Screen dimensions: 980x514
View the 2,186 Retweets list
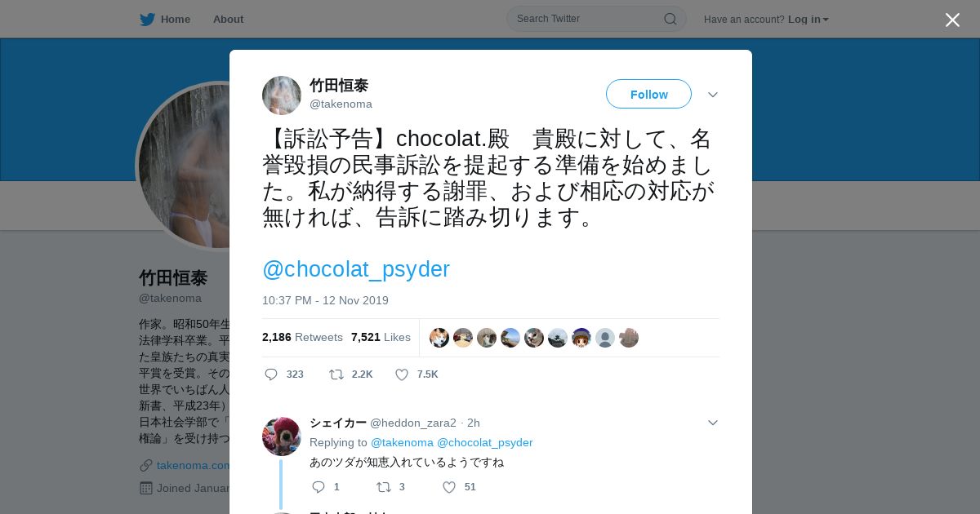pos(302,337)
